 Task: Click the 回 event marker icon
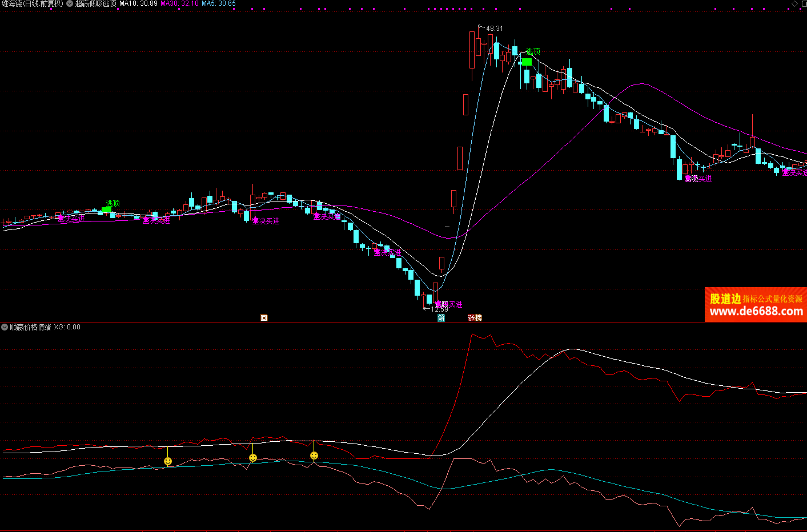coord(264,318)
